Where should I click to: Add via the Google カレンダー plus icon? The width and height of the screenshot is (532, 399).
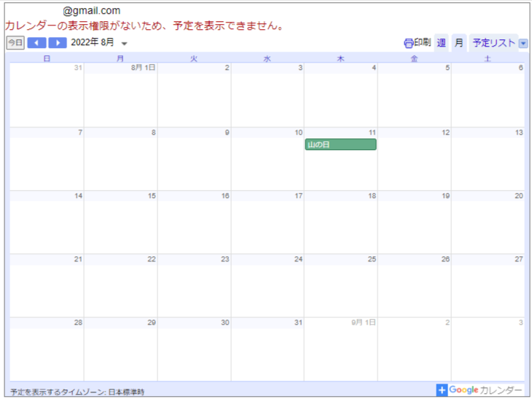point(442,390)
